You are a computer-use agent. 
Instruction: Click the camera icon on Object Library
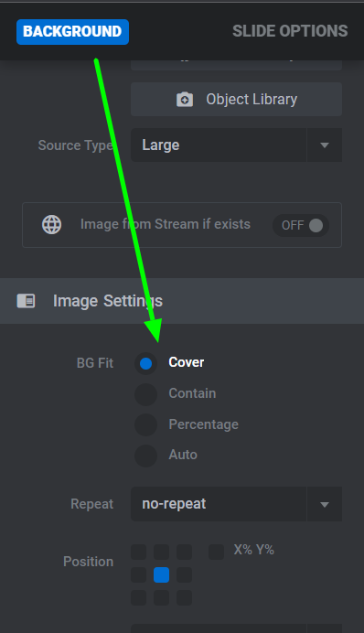(x=185, y=100)
